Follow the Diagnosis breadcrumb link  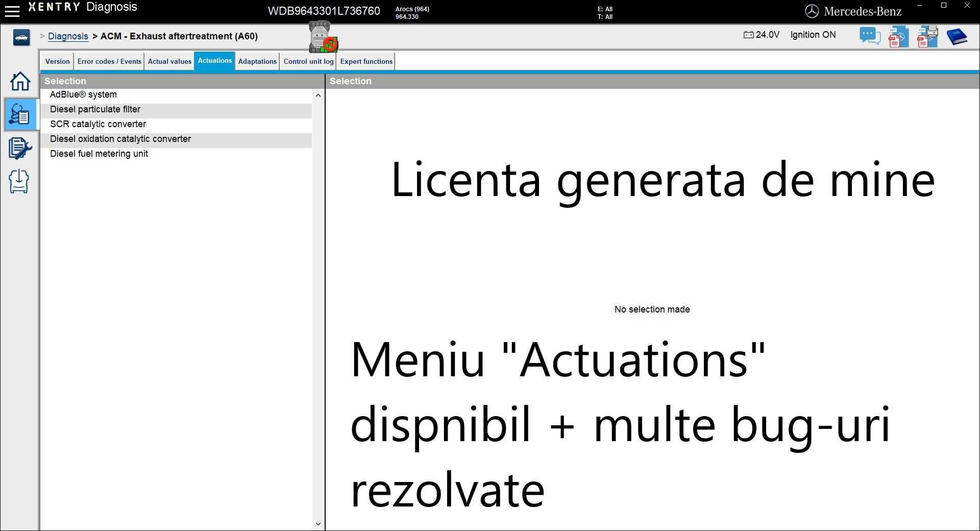point(68,36)
